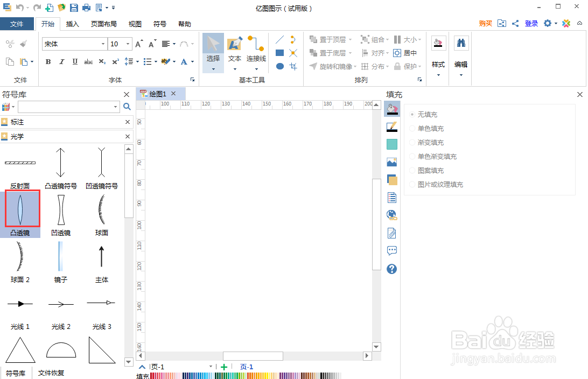
Task: Expand the 置于顶层 bring to front dropdown
Action: (350, 39)
